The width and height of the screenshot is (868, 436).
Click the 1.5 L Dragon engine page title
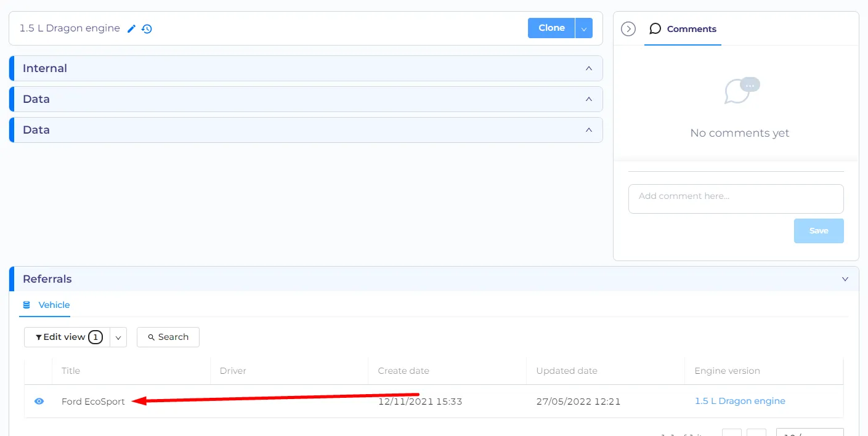[x=70, y=28]
